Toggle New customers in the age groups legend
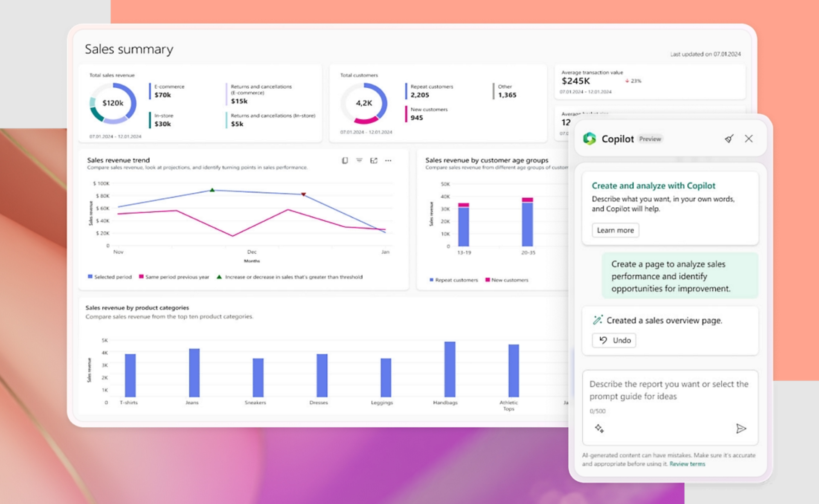The image size is (819, 504). (x=510, y=280)
